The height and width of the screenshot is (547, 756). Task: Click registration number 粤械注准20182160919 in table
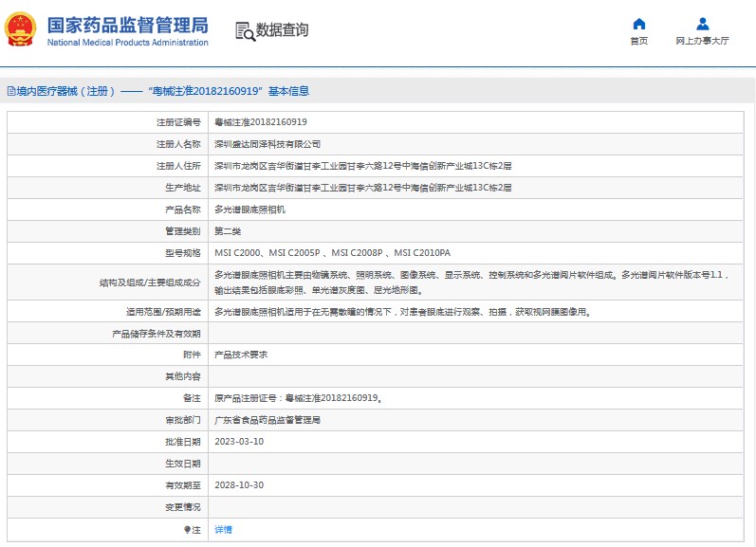(260, 122)
